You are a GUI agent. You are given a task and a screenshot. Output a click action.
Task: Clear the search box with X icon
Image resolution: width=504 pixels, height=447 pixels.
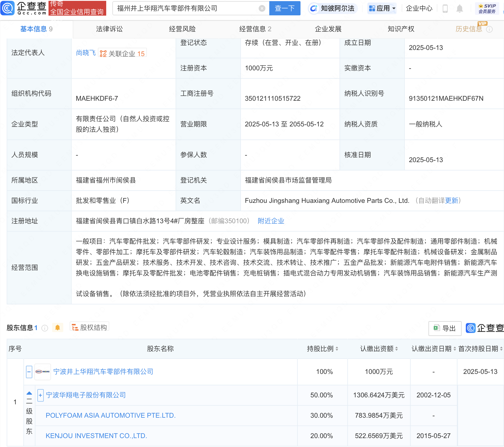tap(262, 8)
